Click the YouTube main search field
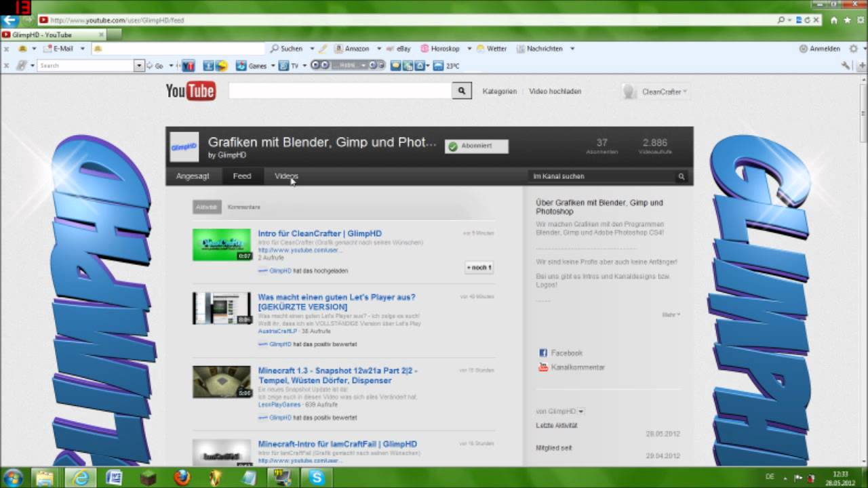 [340, 91]
